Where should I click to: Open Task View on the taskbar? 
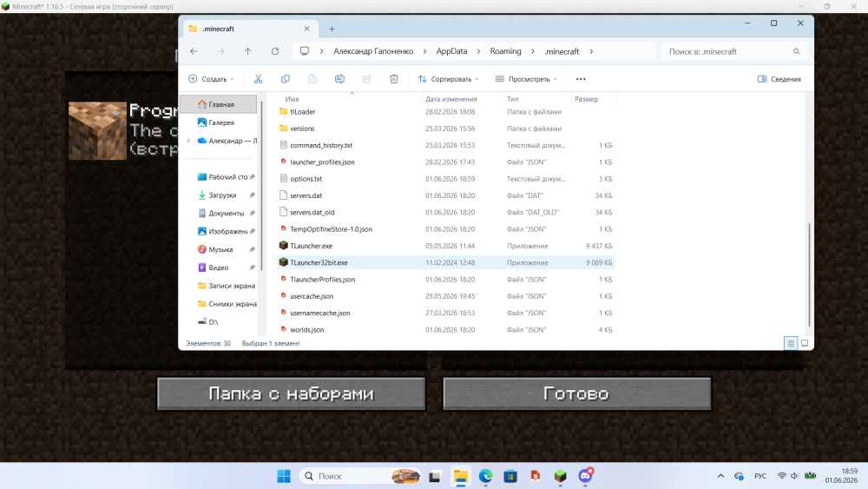coord(435,476)
